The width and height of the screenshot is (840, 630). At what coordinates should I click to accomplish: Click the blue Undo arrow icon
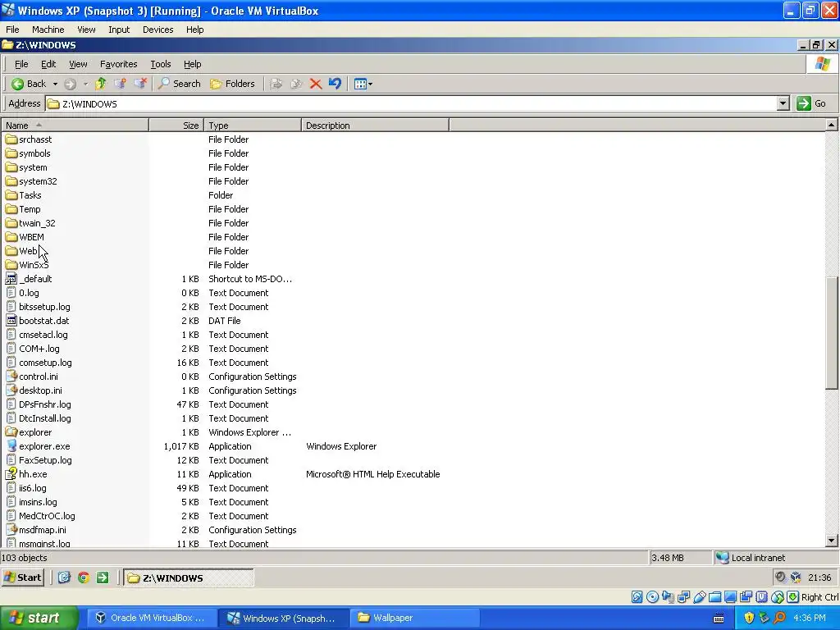[335, 84]
